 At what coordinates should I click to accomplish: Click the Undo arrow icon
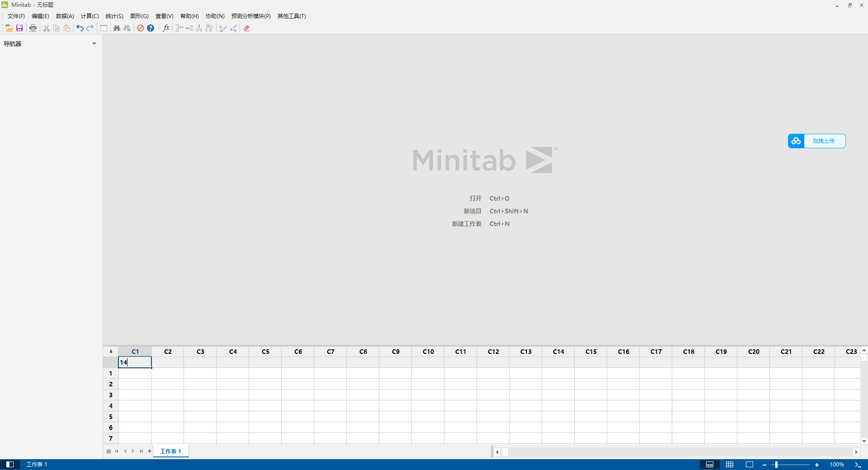pyautogui.click(x=80, y=28)
